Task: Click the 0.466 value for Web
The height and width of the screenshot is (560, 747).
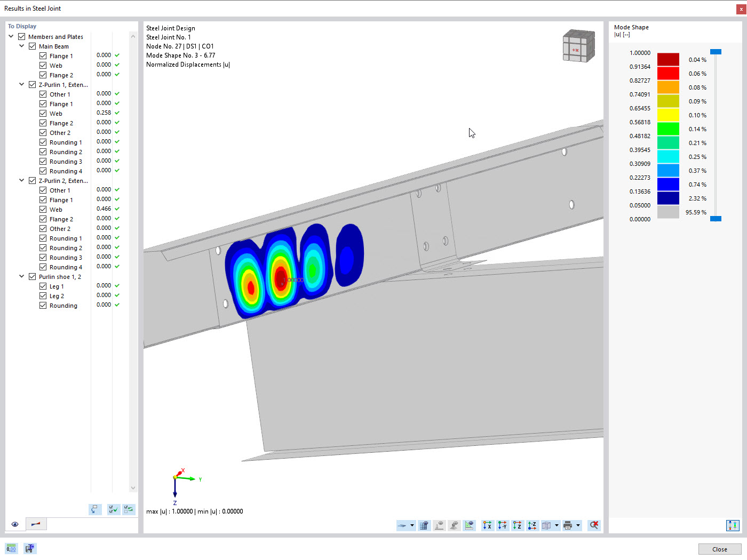Action: pos(104,209)
